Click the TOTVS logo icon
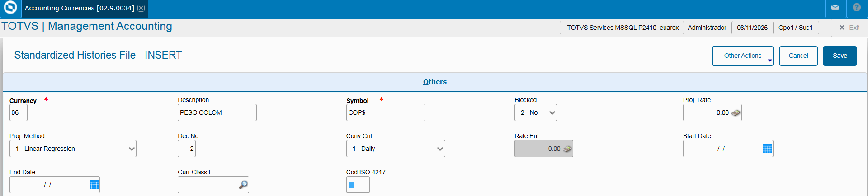The width and height of the screenshot is (868, 196). (10, 8)
